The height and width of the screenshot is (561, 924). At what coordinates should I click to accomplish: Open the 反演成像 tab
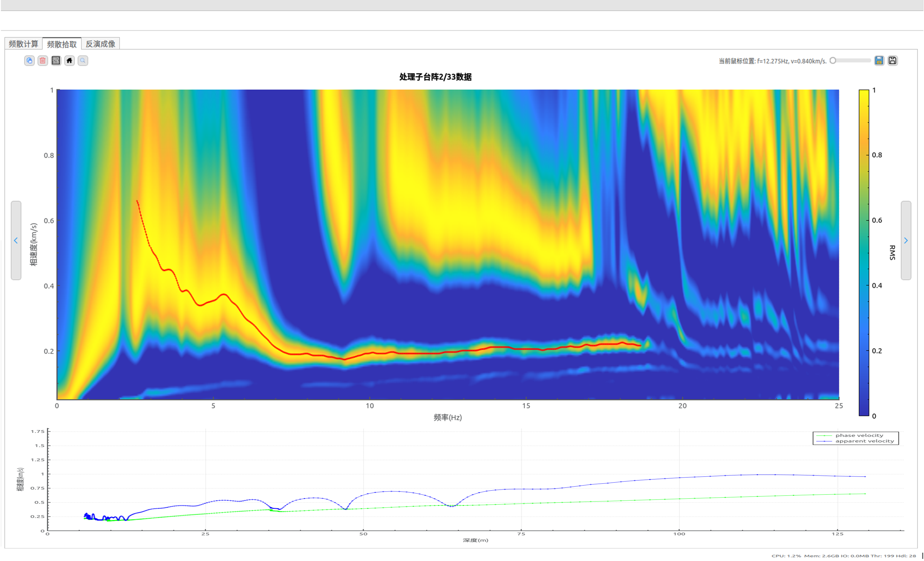(100, 44)
